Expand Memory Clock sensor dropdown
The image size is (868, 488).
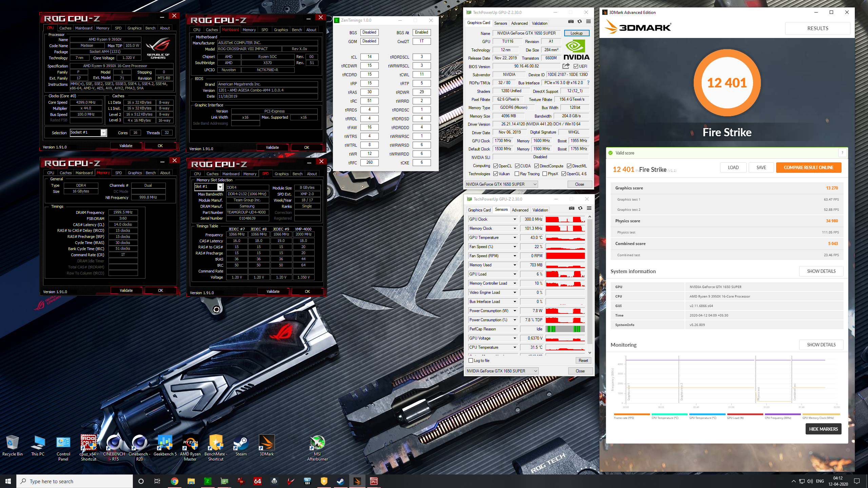515,229
